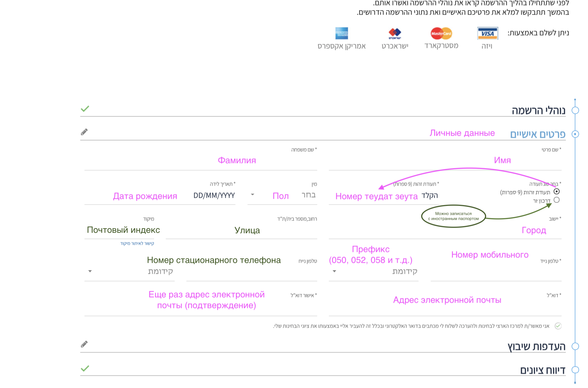
Task: Select דרכון זר passport radio option
Action: tap(557, 200)
